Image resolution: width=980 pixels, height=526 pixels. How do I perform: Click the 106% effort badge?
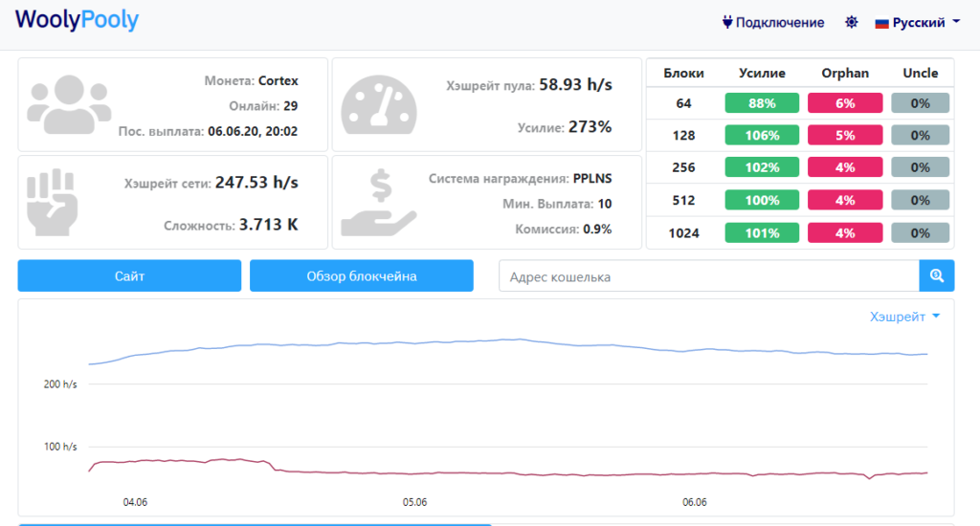[x=762, y=135]
